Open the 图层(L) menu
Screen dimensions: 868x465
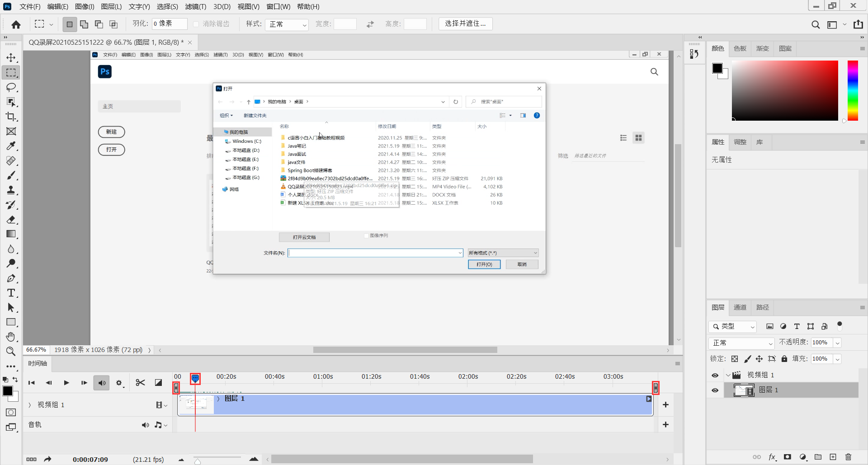[x=111, y=6]
